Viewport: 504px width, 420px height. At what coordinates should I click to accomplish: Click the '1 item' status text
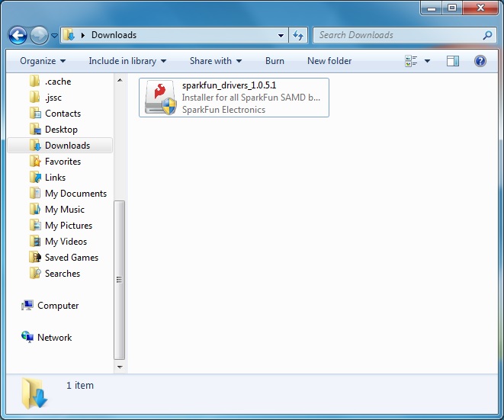pos(80,385)
